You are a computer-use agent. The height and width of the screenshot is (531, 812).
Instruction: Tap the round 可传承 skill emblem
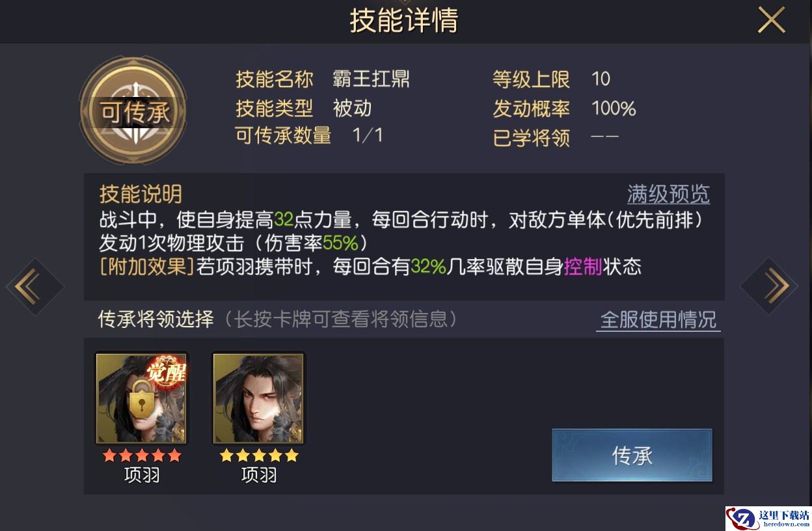coord(133,111)
